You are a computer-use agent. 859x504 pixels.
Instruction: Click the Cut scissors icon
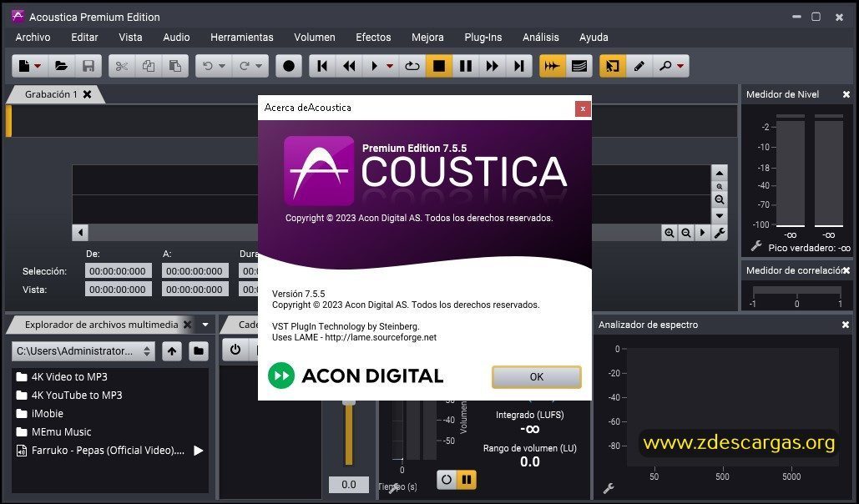(x=122, y=66)
